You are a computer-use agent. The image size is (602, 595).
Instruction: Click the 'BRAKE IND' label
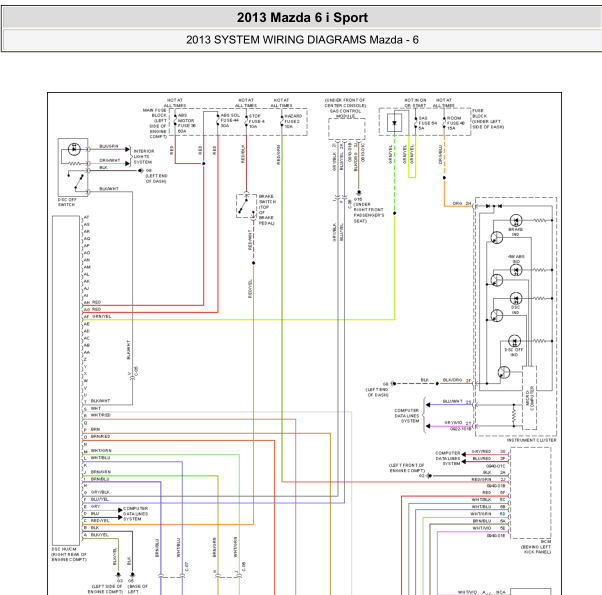click(x=516, y=232)
